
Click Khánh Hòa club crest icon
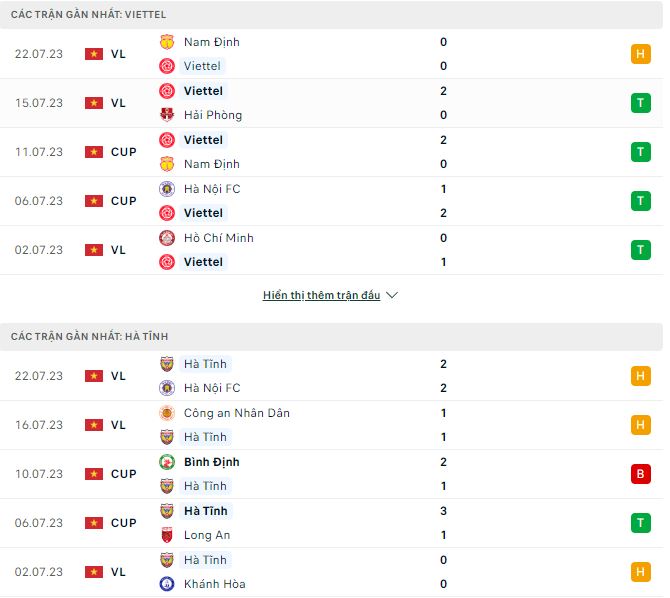click(167, 584)
